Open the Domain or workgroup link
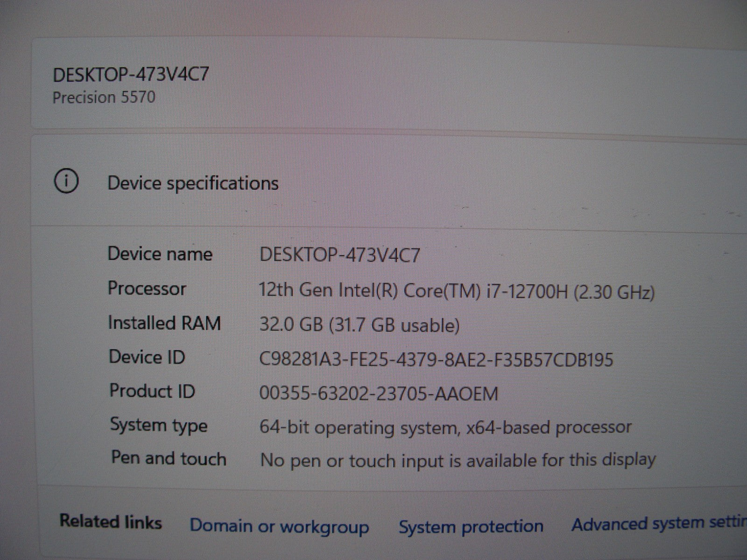The image size is (747, 560). (x=279, y=526)
